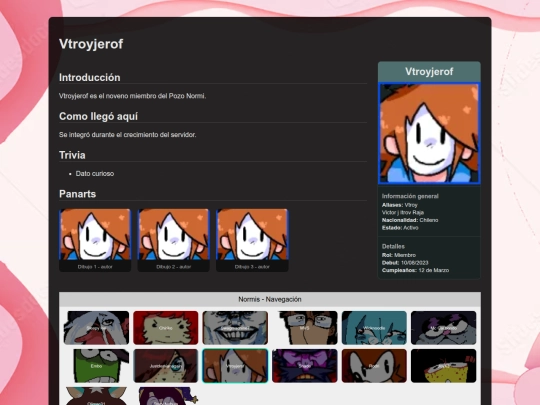The height and width of the screenshot is (405, 540).
Task: Open the MVS glasses character card
Action: pyautogui.click(x=304, y=328)
